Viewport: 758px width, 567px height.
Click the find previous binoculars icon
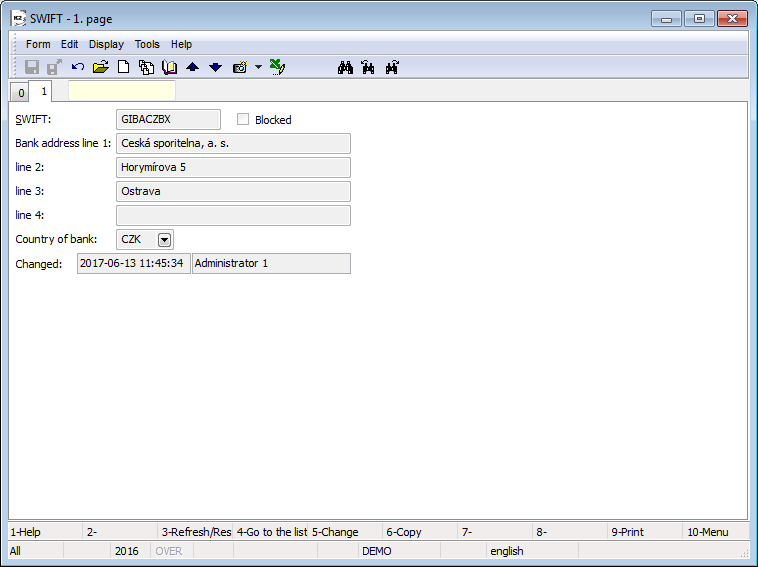(x=368, y=68)
